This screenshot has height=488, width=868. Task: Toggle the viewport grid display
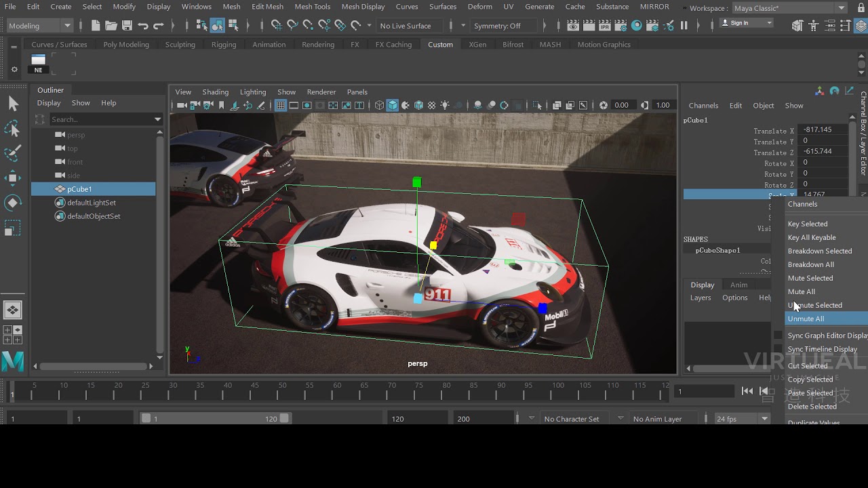pos(281,105)
